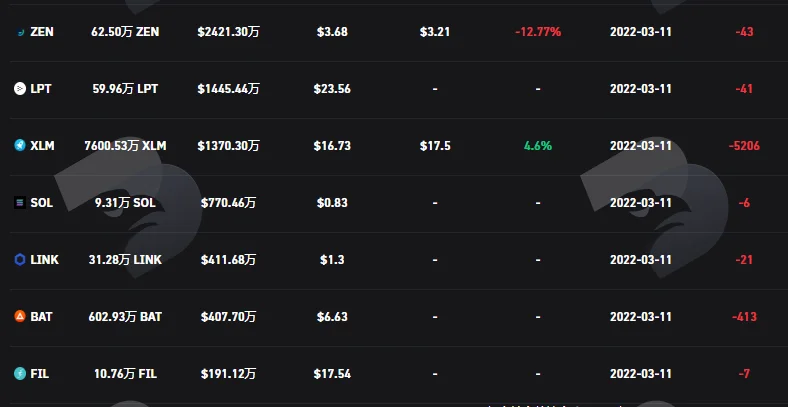Viewport: 788px width, 407px height.
Task: Select the $17.5 price in XLM row
Action: coord(435,146)
